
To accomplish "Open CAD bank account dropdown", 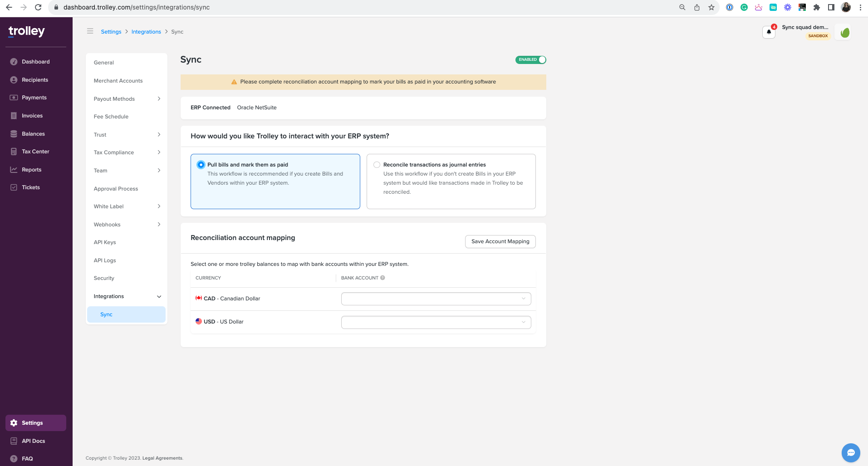I will 436,299.
